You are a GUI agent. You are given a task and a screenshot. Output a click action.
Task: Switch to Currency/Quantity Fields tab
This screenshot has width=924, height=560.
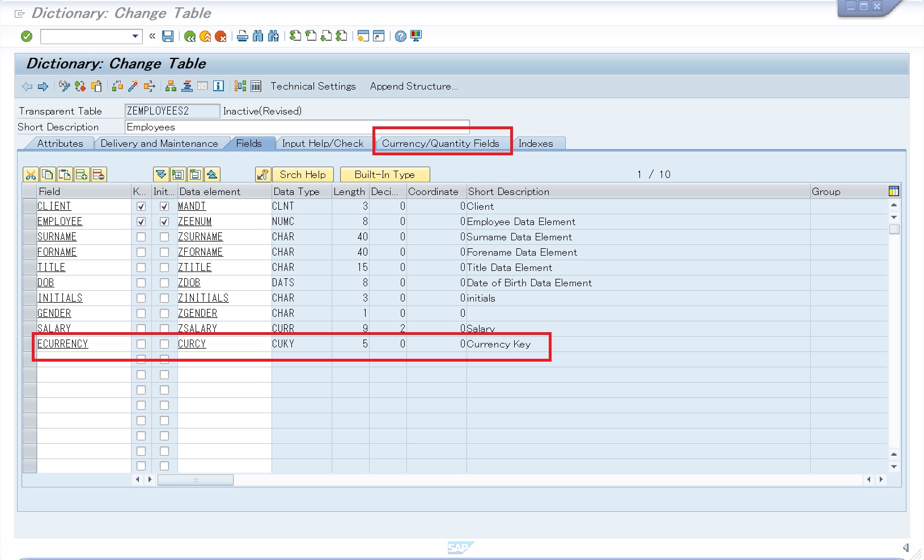click(440, 143)
